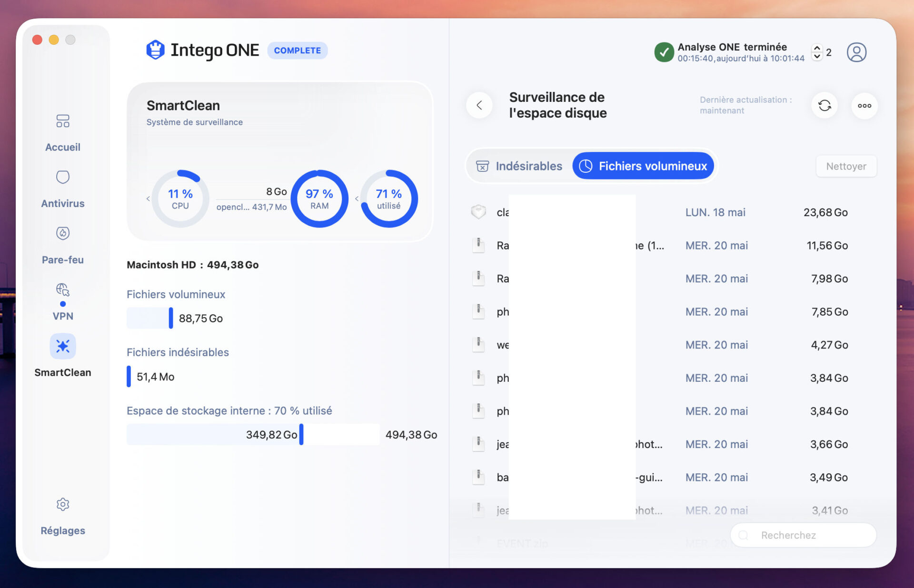Click the COMPLETE badge
This screenshot has width=914, height=588.
pos(298,50)
